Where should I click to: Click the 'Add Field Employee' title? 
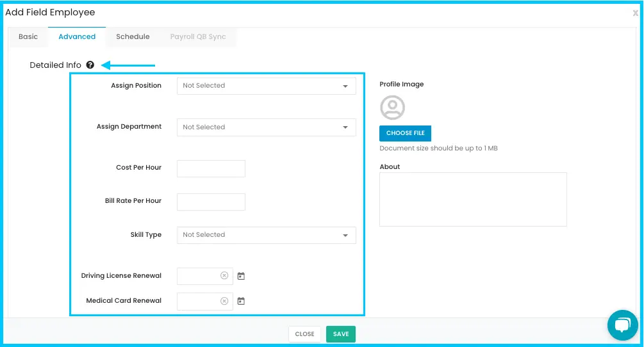pos(50,12)
